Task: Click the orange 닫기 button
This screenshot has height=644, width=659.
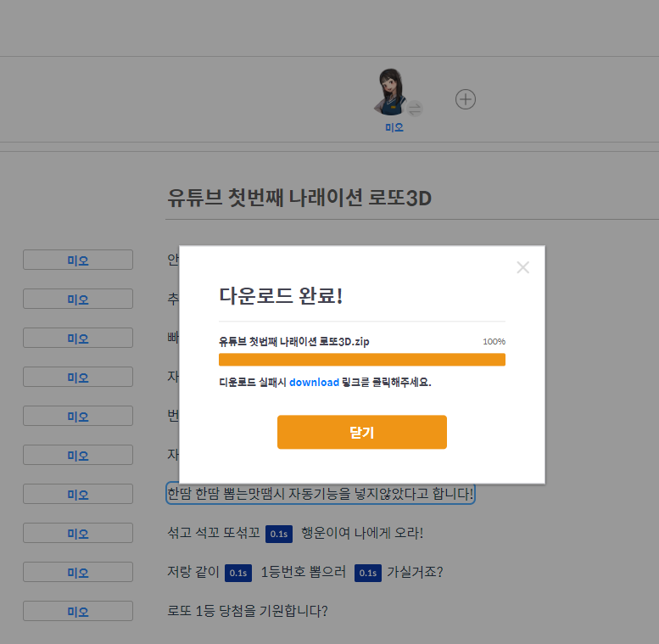Action: [x=362, y=432]
